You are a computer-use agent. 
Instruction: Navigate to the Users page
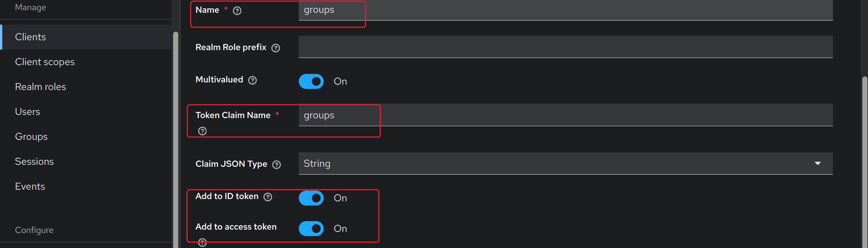click(28, 112)
